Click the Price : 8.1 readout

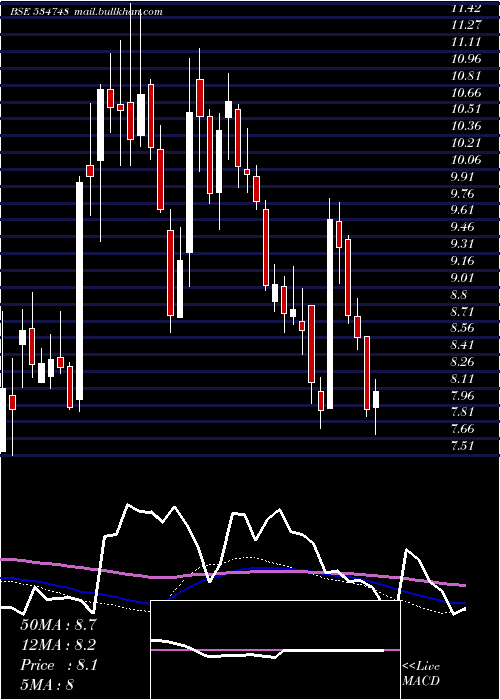pyautogui.click(x=58, y=665)
